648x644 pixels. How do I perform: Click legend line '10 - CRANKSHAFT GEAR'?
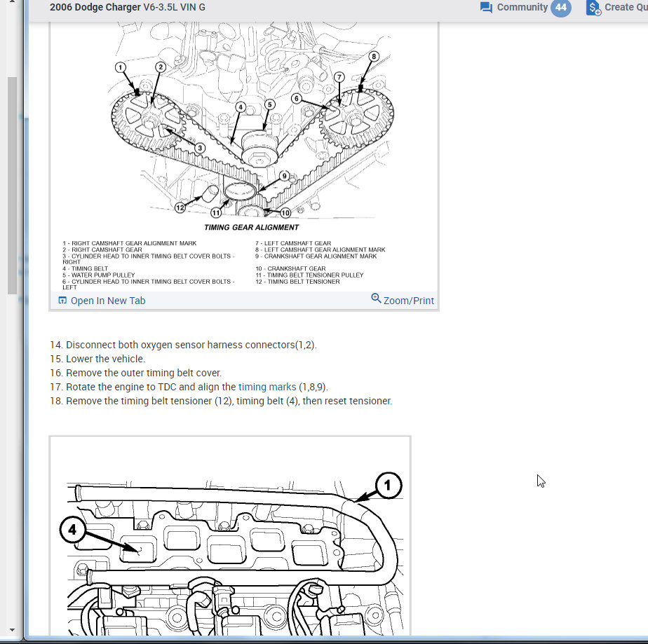290,268
